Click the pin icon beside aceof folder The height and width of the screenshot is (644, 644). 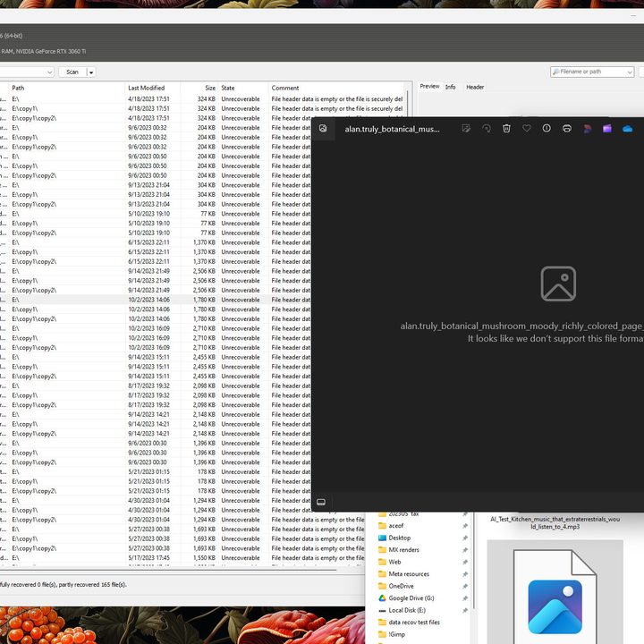coord(465,526)
